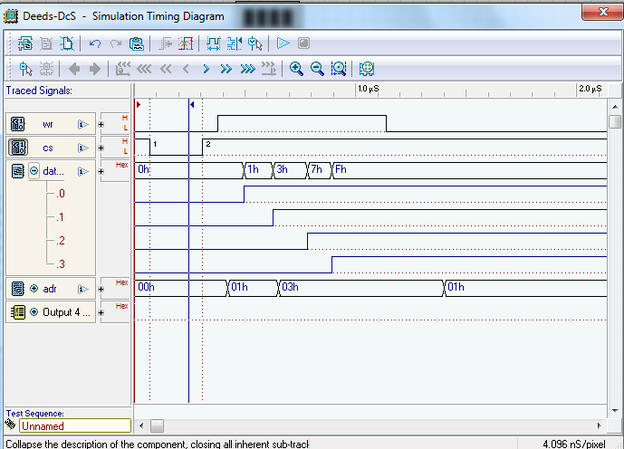
Task: Click the blue cursor marker on the timeline
Action: coord(189,104)
